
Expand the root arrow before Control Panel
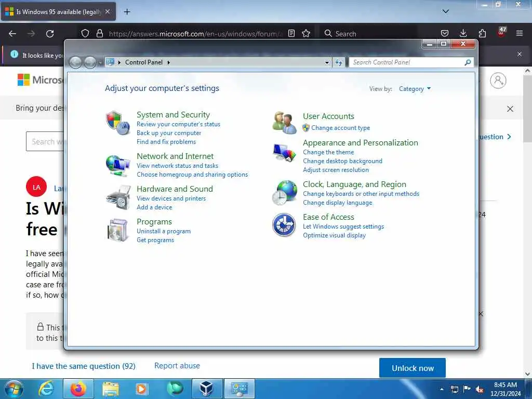coord(119,62)
